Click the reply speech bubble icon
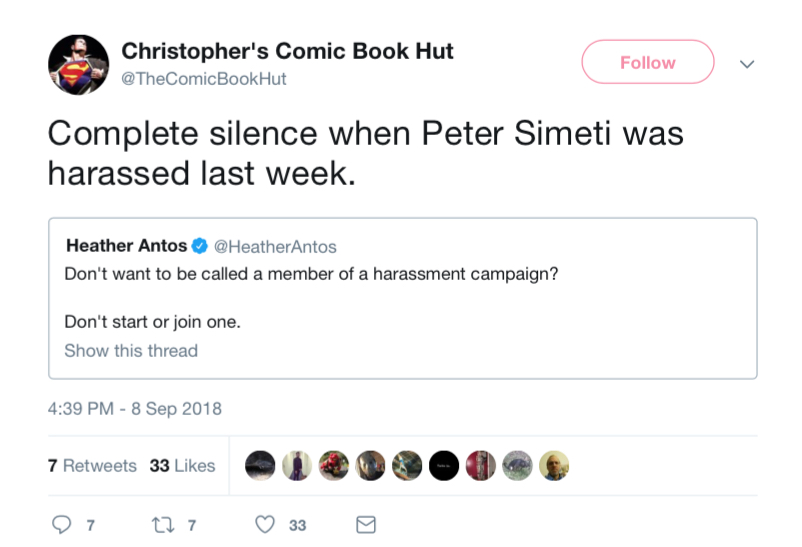 point(61,524)
